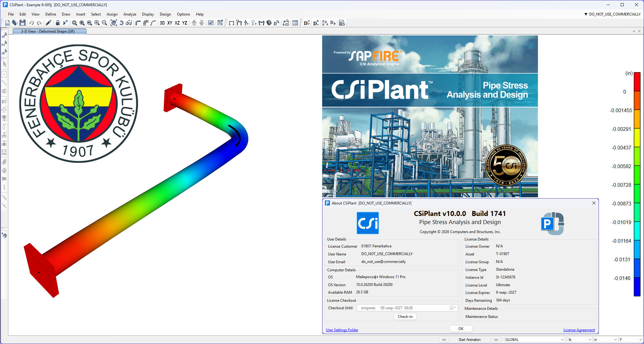Click the 'all' select-all pointer tool

4,35
